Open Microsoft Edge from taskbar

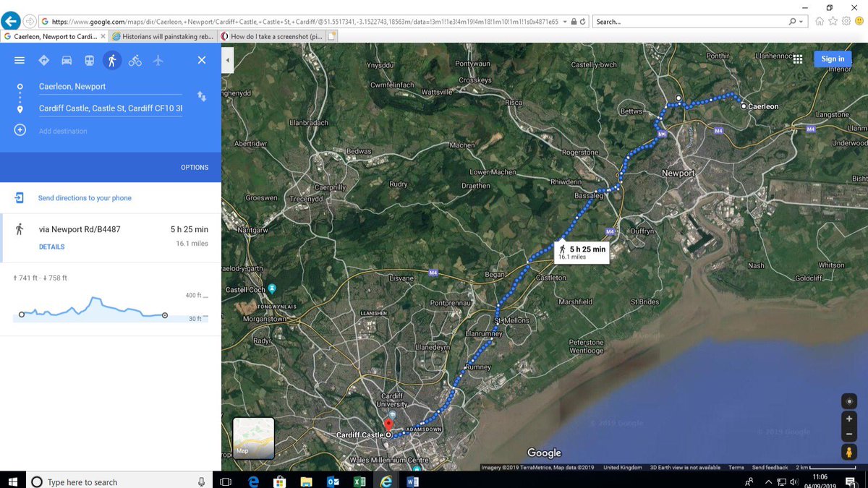tap(253, 481)
